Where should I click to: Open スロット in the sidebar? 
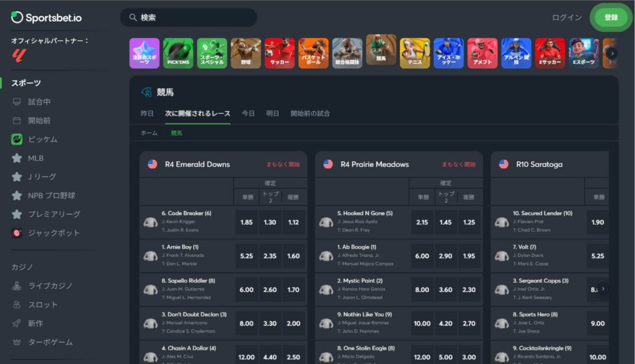(43, 304)
